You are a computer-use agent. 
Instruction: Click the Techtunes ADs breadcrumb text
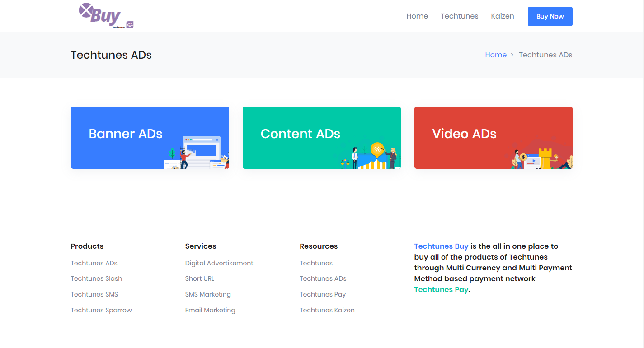(545, 55)
